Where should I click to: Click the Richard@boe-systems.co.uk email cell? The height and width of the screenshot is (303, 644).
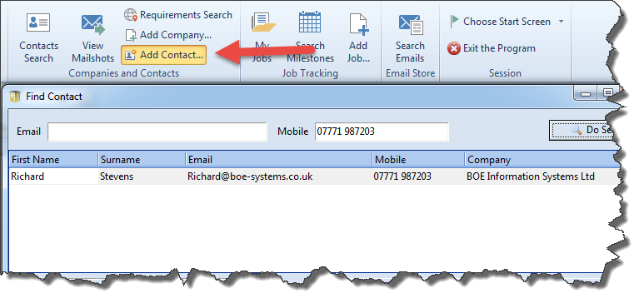(x=279, y=176)
